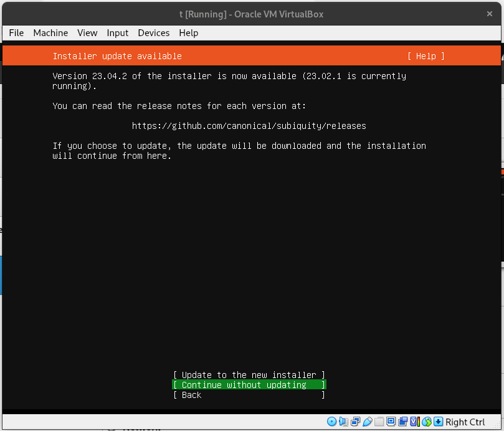The height and width of the screenshot is (431, 504).
Task: Open the Devices menu
Action: pos(153,33)
